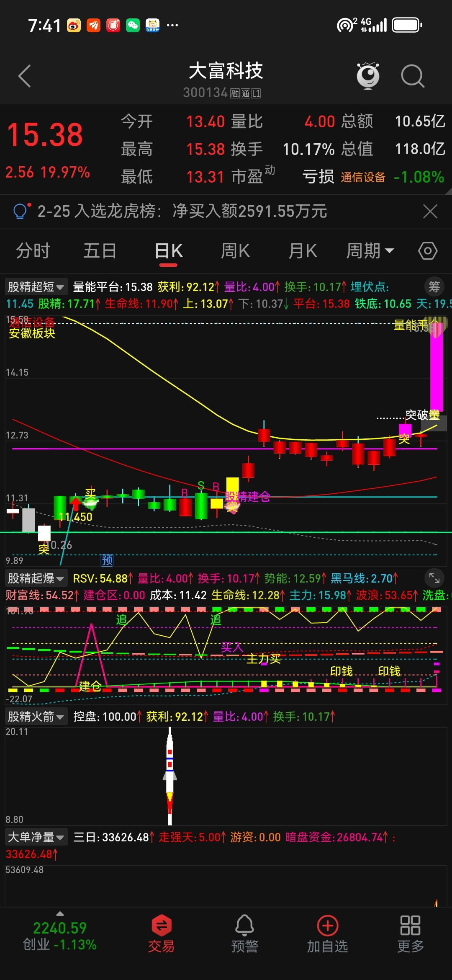Switch to 五日 tab
Viewport: 452px width, 980px height.
100,251
